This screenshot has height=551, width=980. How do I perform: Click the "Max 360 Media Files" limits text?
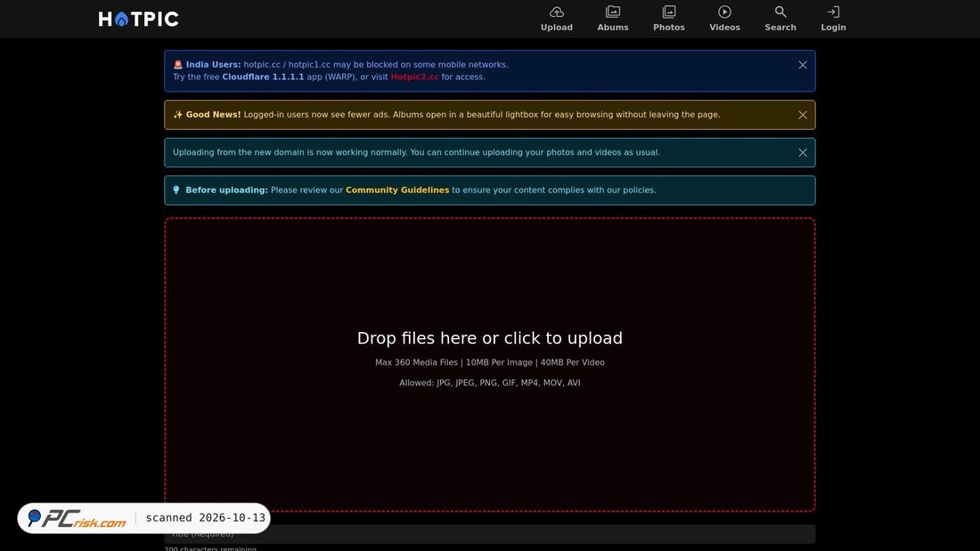click(490, 362)
